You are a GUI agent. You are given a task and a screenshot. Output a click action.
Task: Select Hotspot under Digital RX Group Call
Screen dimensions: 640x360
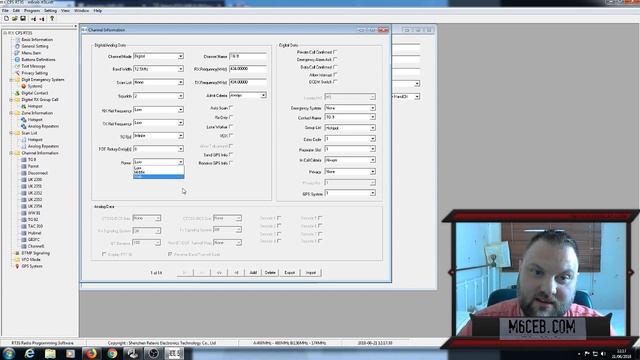click(35, 106)
